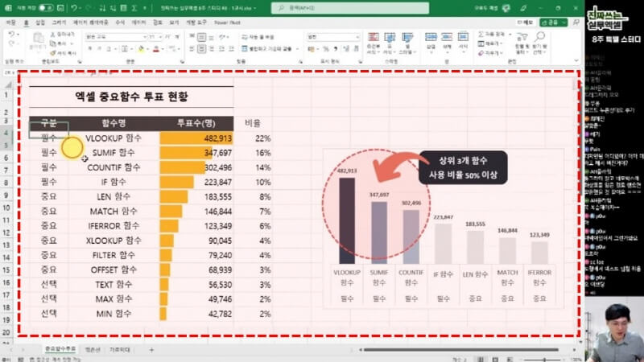Select cell containing VLOOKUP 함수

click(114, 138)
